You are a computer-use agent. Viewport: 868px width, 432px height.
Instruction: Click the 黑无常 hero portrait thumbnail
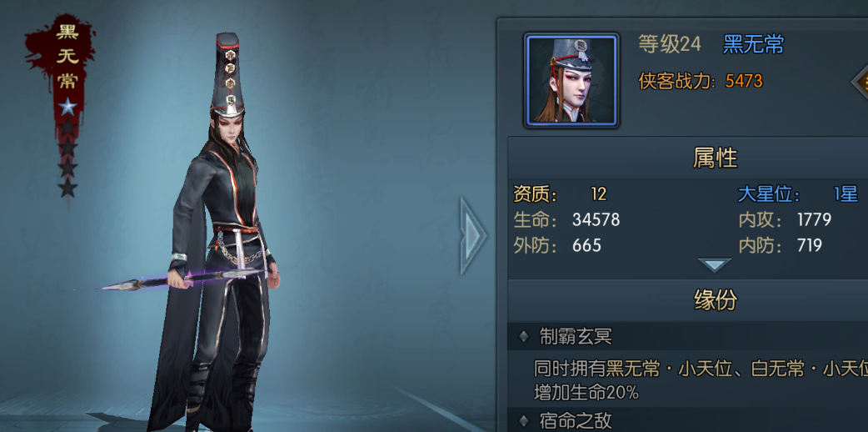(571, 80)
